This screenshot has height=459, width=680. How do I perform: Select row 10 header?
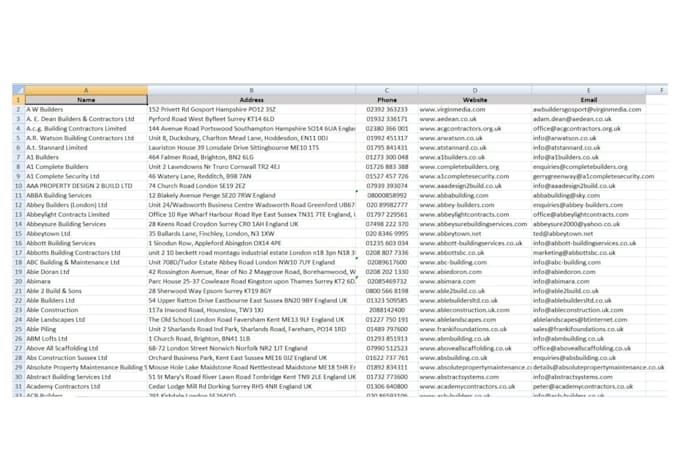pyautogui.click(x=18, y=186)
